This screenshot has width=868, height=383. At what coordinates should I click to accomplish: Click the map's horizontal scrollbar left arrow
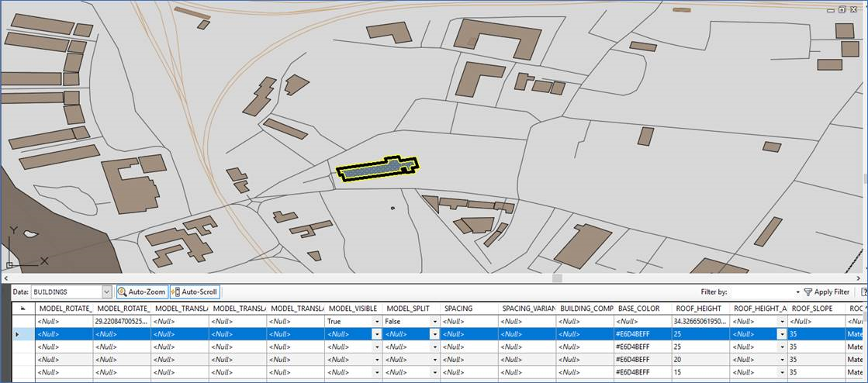point(5,278)
